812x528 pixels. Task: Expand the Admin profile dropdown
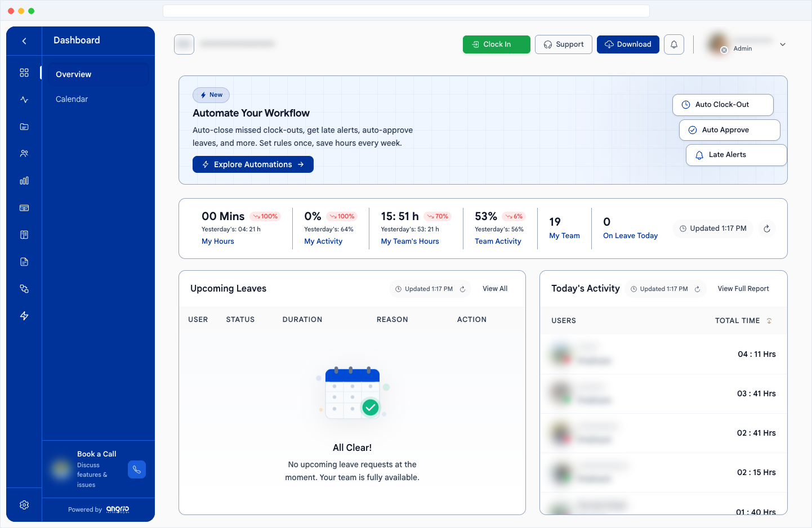(x=782, y=44)
